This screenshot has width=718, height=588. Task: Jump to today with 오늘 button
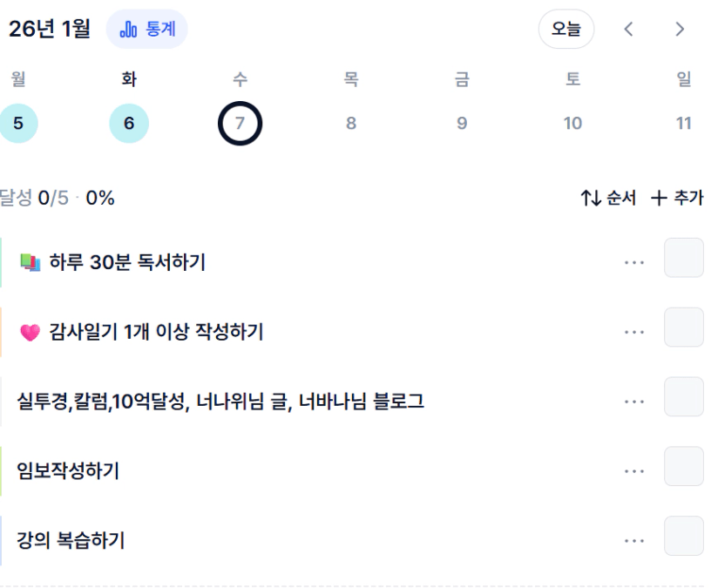click(566, 30)
